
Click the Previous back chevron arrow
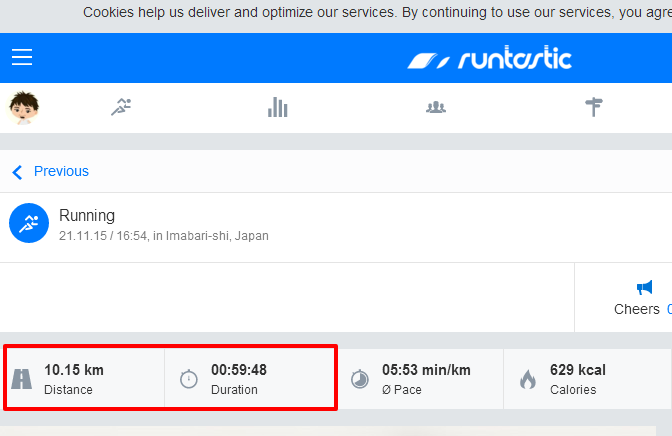click(x=17, y=172)
